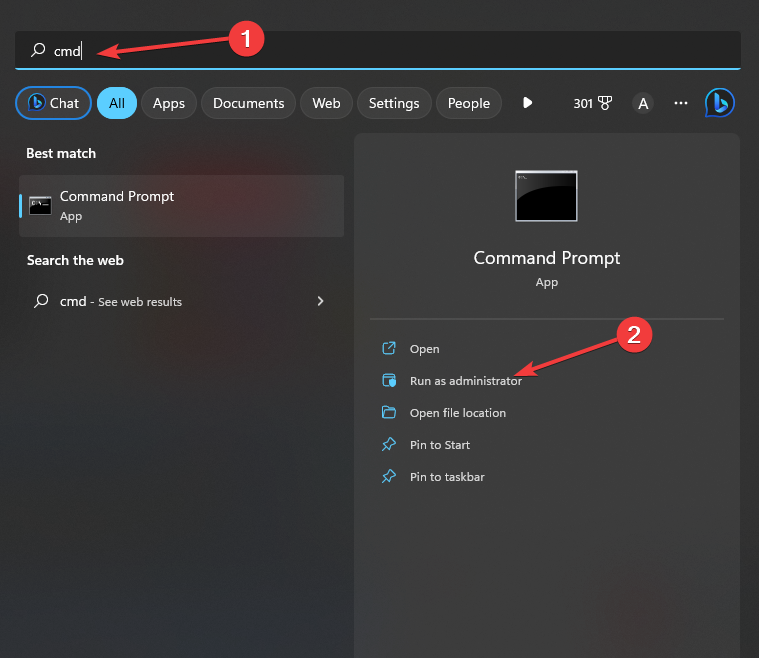Switch to the Documents filter tab
Screen dimensions: 759x658
coord(248,103)
